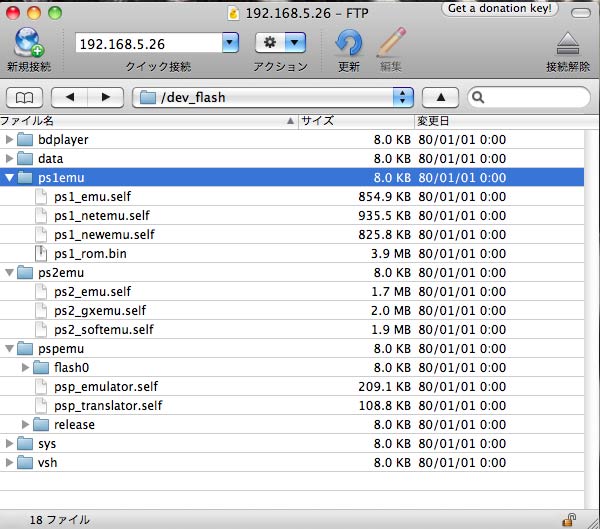Select the ps2_softemu.self file name

point(104,330)
